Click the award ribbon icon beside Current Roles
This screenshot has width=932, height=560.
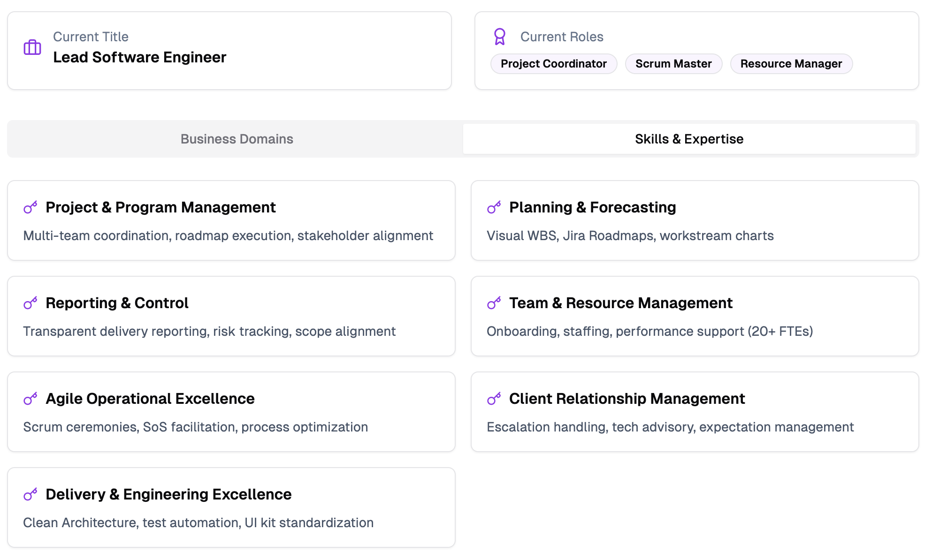click(x=499, y=37)
